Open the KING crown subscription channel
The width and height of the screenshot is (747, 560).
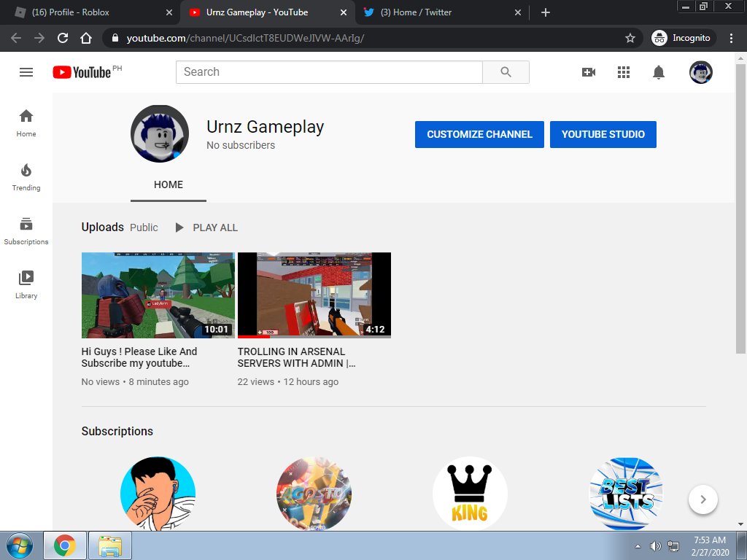pyautogui.click(x=470, y=494)
